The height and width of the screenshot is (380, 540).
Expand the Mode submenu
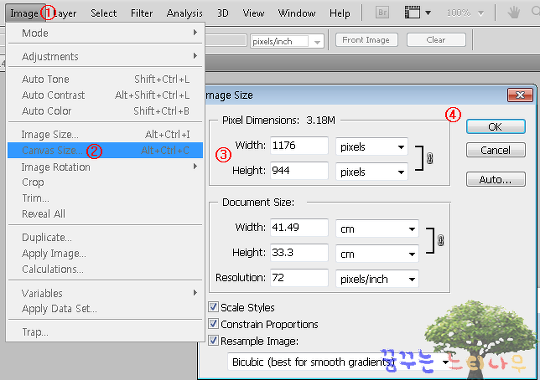105,33
